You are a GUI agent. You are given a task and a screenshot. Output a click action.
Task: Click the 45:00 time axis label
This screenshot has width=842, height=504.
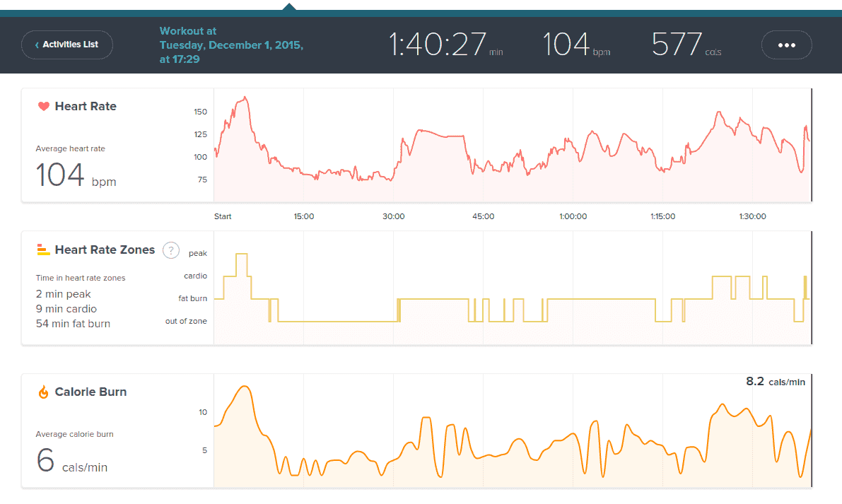click(x=484, y=216)
